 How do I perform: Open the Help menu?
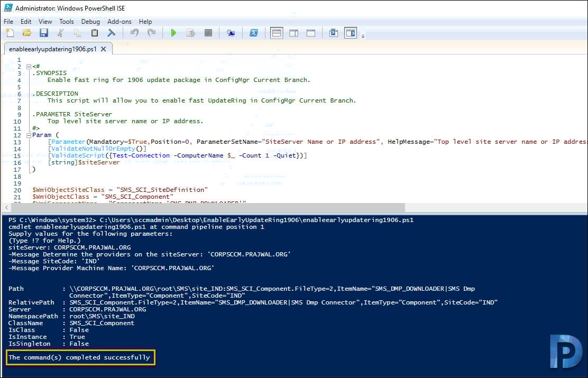point(145,22)
